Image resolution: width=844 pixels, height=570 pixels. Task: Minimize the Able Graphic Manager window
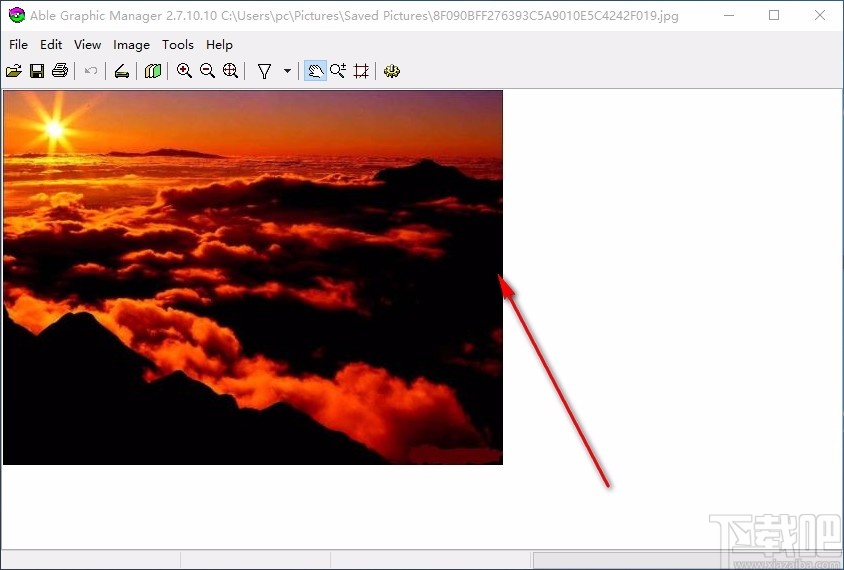tap(729, 15)
